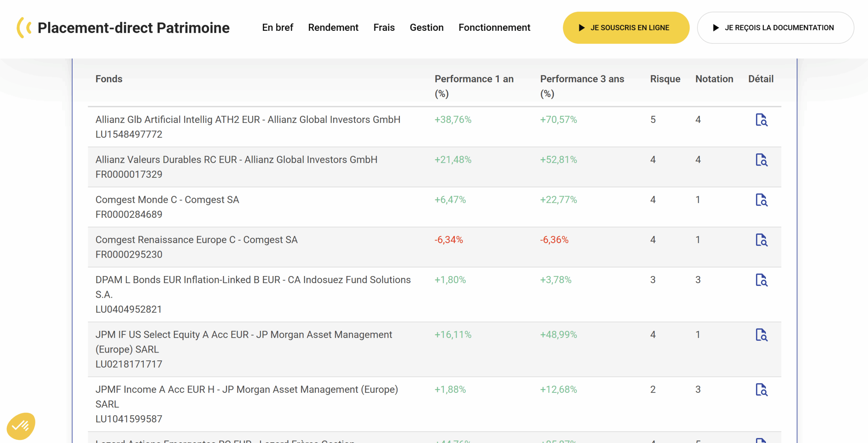Open detail icon for Allianz Valeurs Durables
The height and width of the screenshot is (443, 868).
click(x=762, y=160)
